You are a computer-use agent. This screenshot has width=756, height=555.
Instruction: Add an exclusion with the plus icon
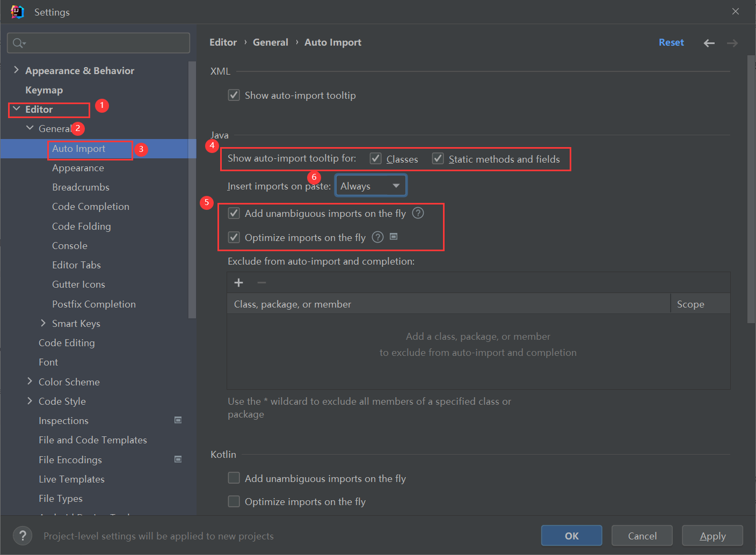[239, 282]
